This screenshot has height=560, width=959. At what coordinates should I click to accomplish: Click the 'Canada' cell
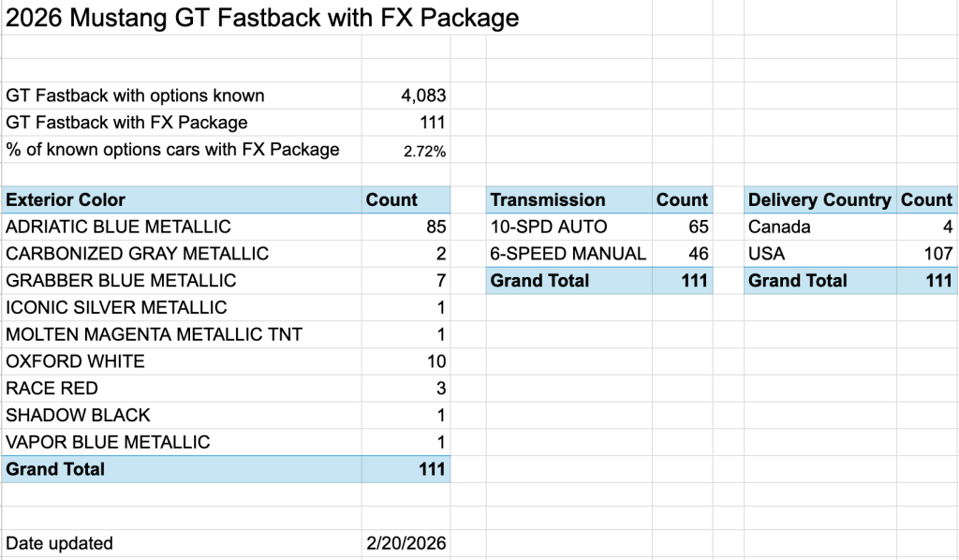(779, 227)
